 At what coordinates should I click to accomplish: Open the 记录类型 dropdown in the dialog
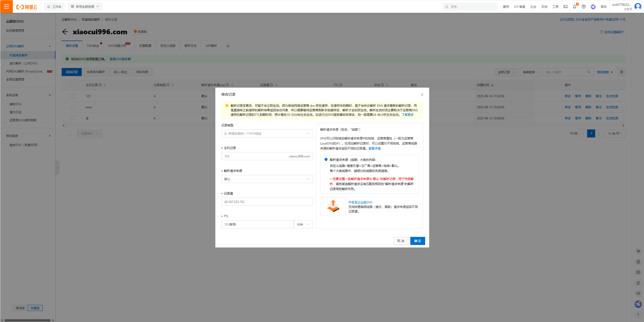[267, 133]
